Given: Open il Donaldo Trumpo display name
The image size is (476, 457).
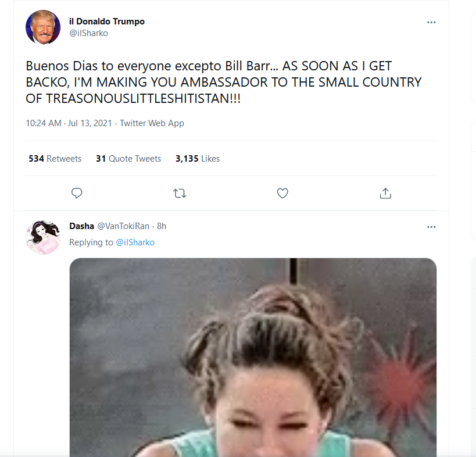Looking at the screenshot, I should 107,22.
